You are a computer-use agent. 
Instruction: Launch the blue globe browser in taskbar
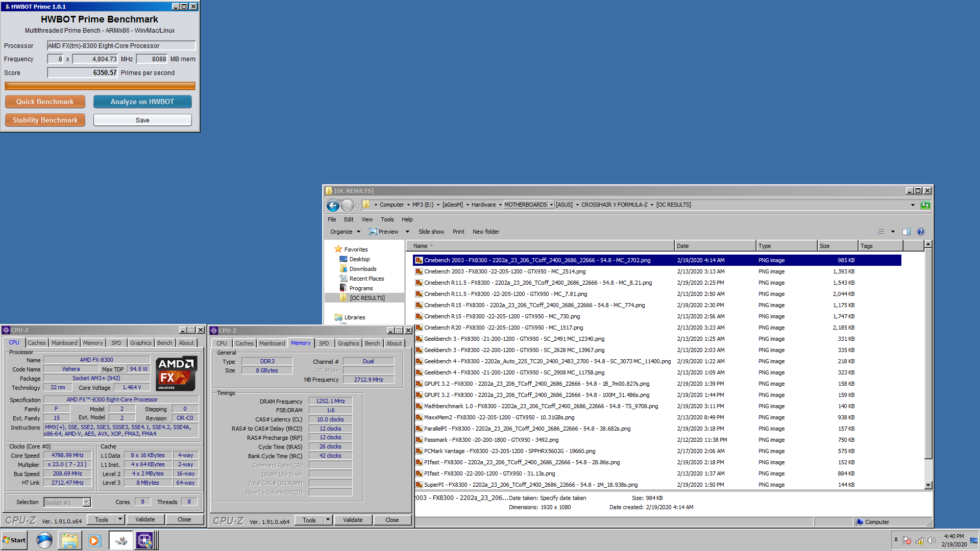44,540
